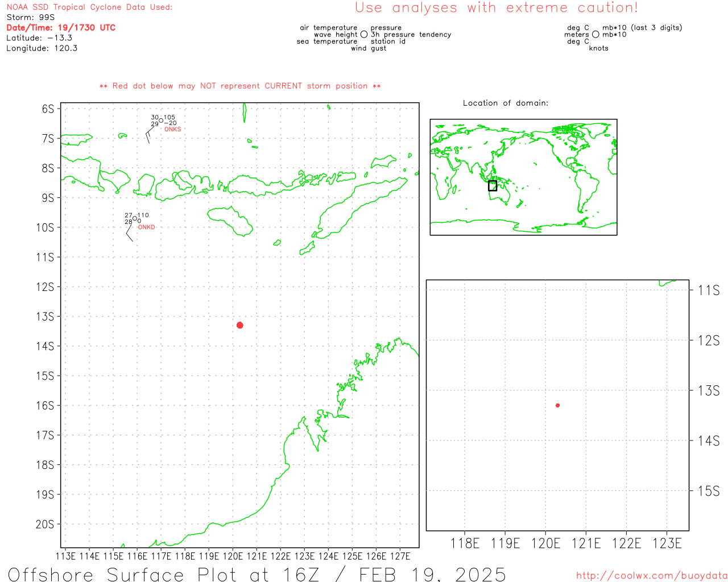Click the 120E label on inset map
Viewport: 728px width, 582px height.
[x=546, y=544]
